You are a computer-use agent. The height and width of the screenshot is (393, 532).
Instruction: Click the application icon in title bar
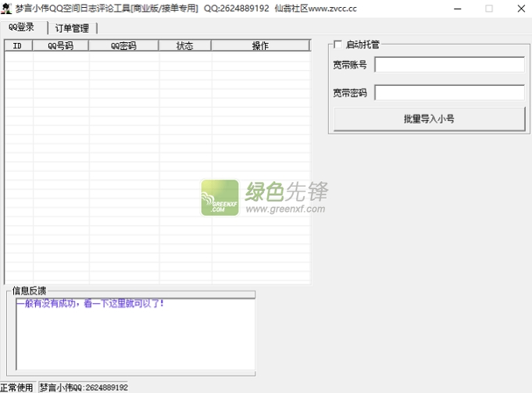click(x=6, y=8)
